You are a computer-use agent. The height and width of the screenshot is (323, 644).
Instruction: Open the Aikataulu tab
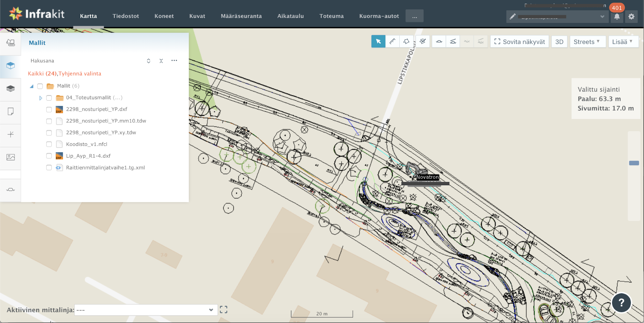pyautogui.click(x=290, y=16)
